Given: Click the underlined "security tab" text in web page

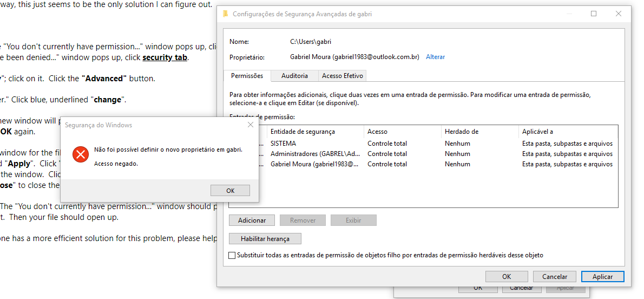Looking at the screenshot, I should tap(165, 57).
